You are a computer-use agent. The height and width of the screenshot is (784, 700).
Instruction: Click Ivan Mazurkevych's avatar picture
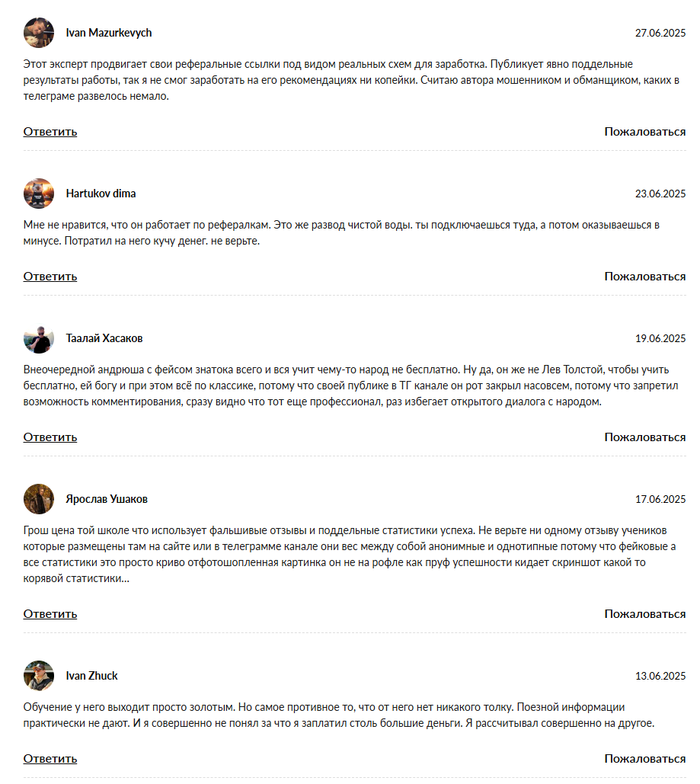pyautogui.click(x=39, y=33)
